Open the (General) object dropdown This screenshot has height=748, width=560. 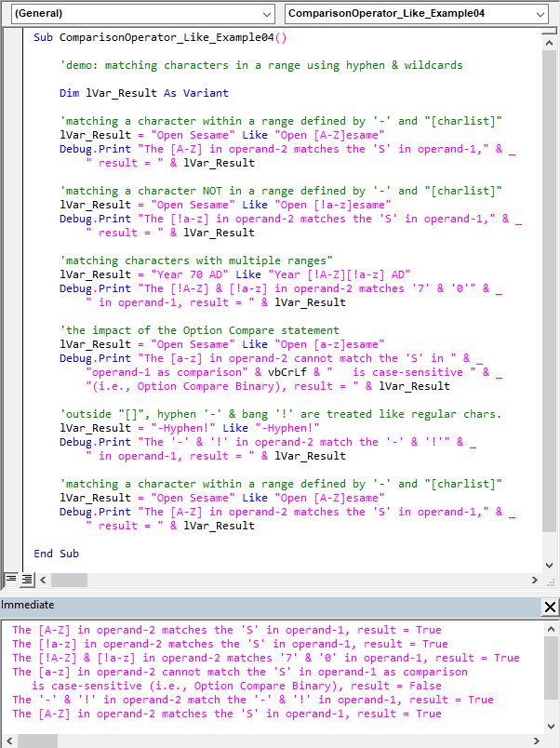[x=142, y=14]
